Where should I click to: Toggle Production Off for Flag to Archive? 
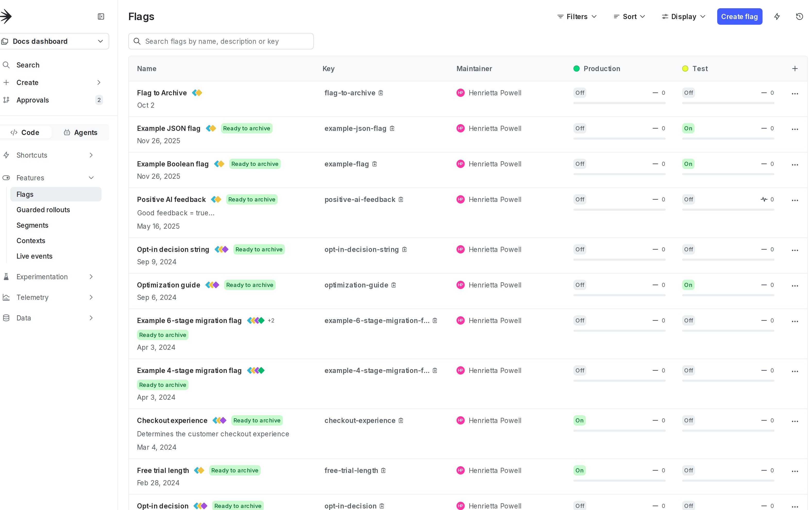(580, 93)
